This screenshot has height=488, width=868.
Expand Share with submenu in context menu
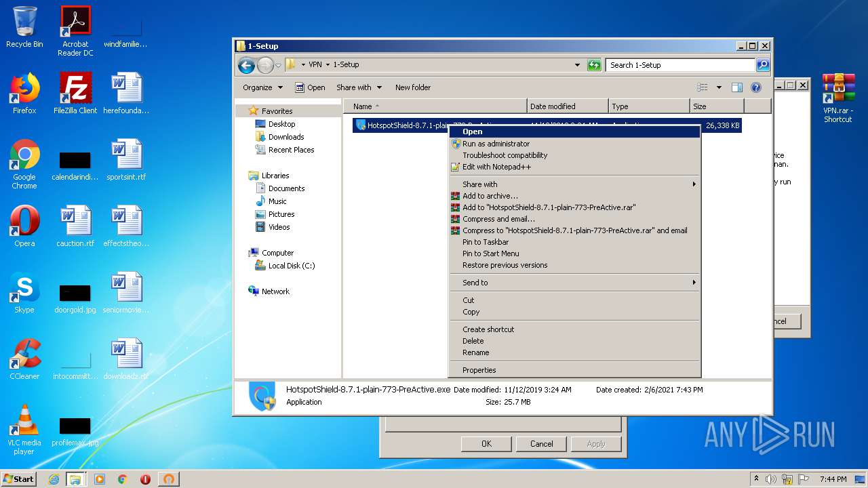coord(574,184)
